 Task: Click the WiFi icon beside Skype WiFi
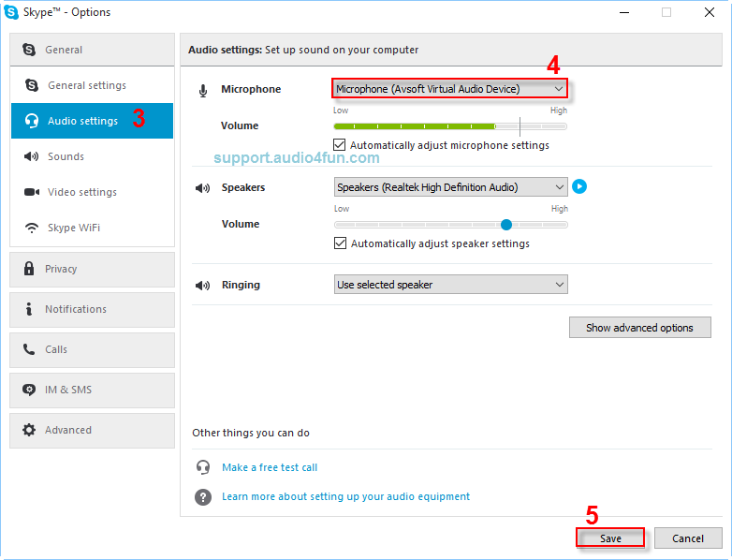(32, 228)
